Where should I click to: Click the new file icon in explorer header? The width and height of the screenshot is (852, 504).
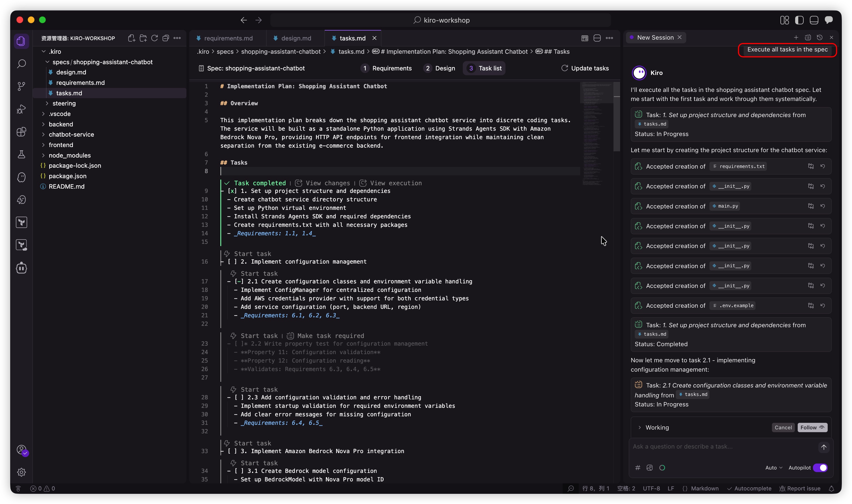[132, 38]
